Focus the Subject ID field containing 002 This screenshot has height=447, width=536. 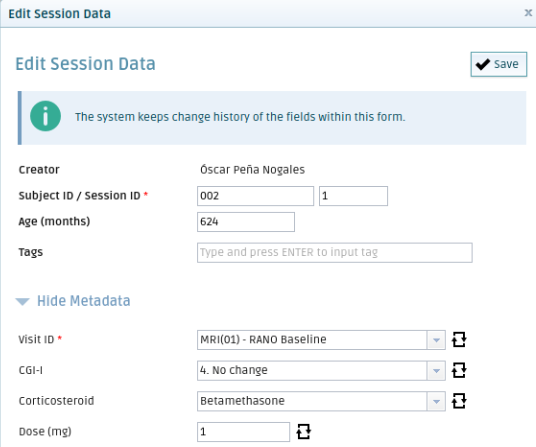(x=255, y=196)
